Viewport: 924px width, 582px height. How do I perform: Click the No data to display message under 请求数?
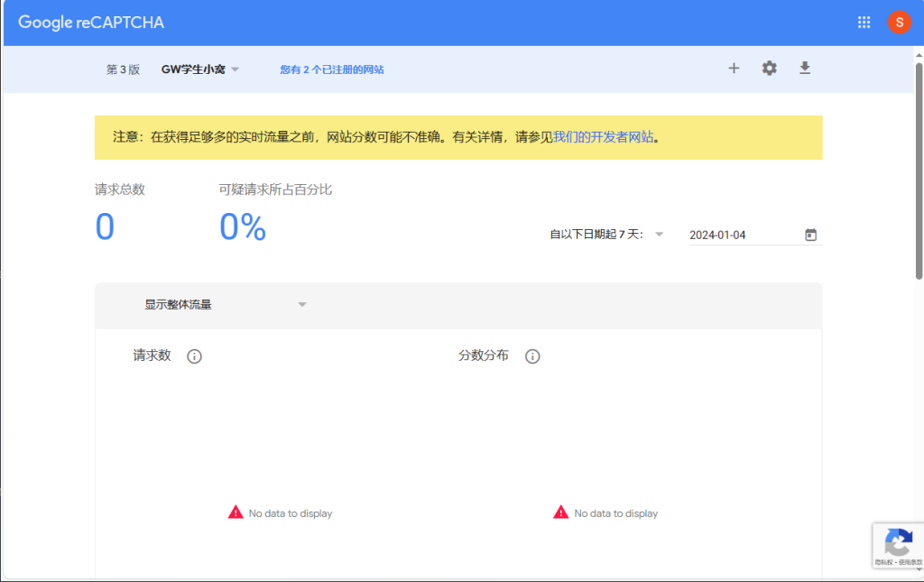pyautogui.click(x=280, y=513)
